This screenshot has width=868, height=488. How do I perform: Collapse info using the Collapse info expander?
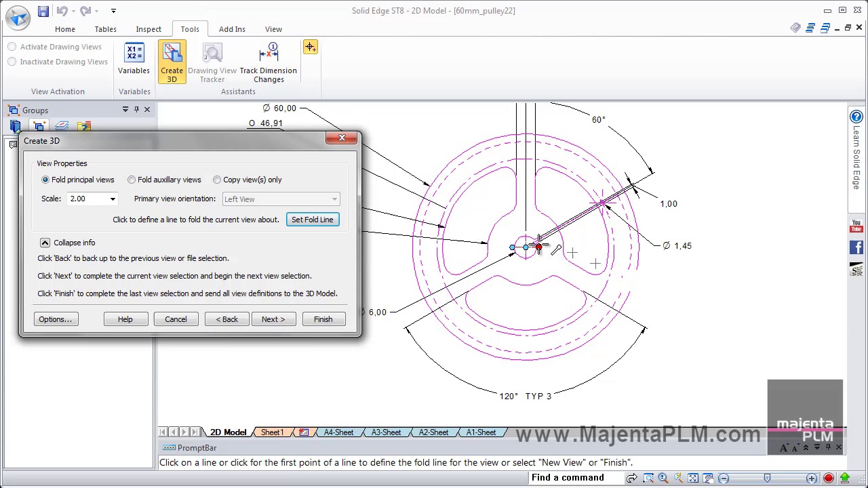(x=45, y=243)
